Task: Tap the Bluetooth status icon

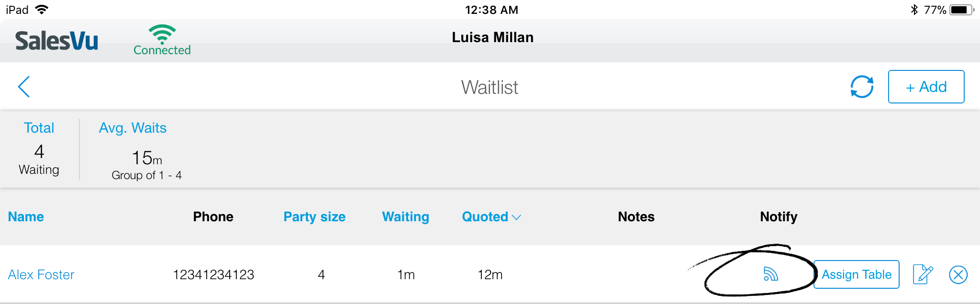Action: tap(914, 10)
